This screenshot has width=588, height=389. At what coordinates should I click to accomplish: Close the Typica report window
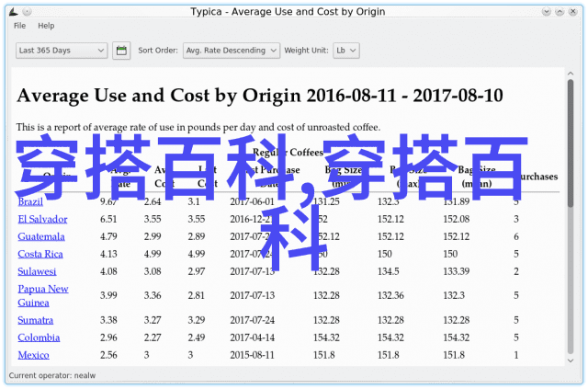(x=576, y=12)
